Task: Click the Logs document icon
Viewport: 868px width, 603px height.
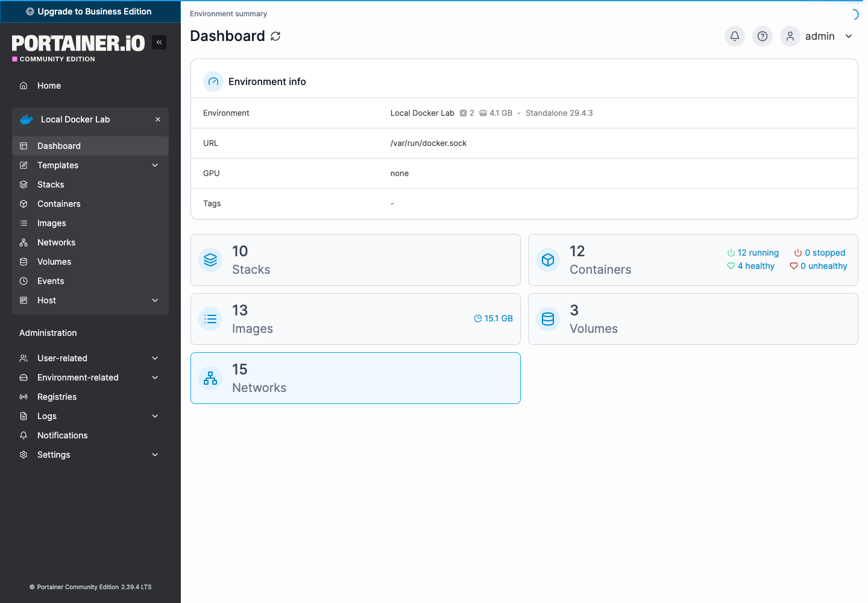Action: click(x=24, y=416)
